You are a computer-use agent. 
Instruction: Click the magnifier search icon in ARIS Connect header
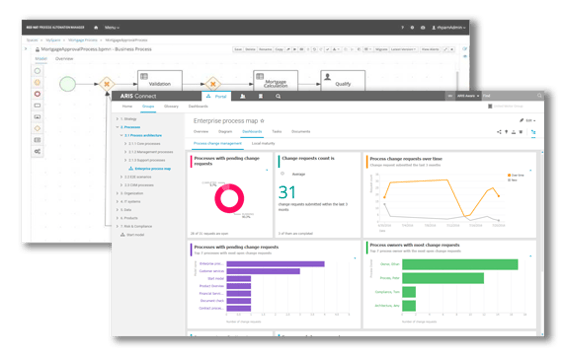pos(278,96)
